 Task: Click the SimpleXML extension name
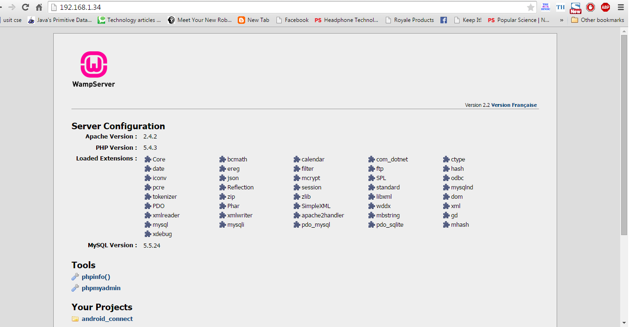tap(316, 206)
